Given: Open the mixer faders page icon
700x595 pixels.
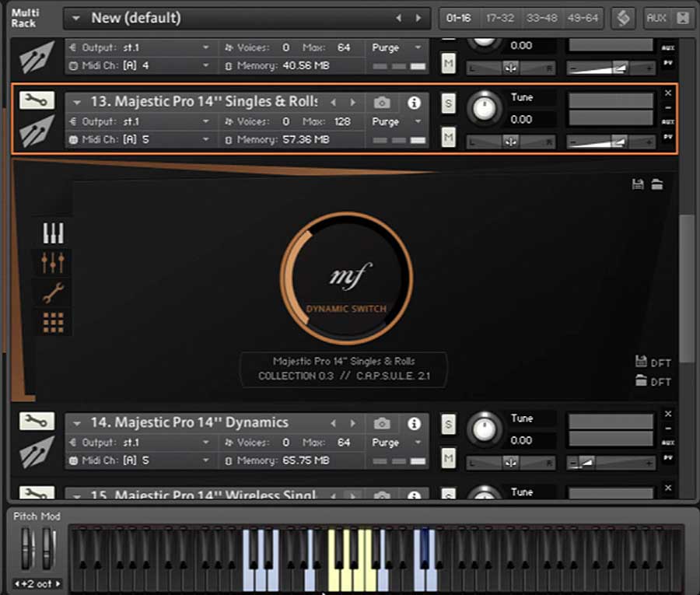Looking at the screenshot, I should [x=53, y=262].
